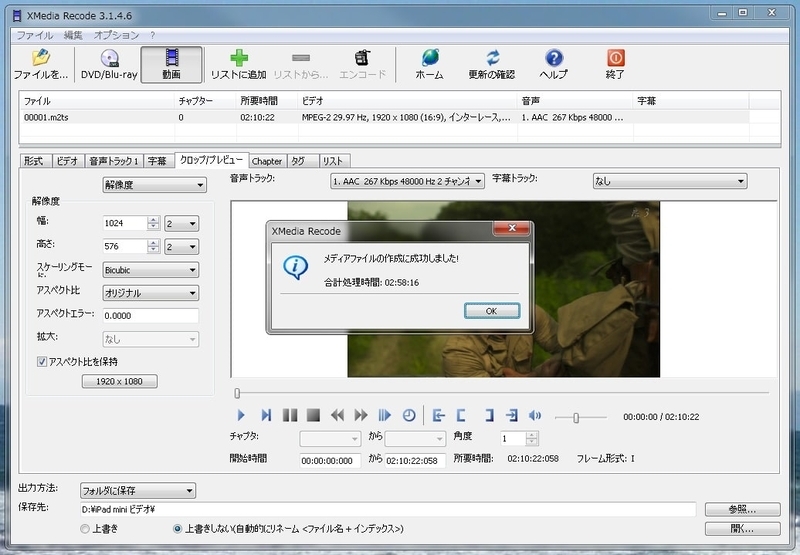
Task: Open the オプション menu
Action: click(x=116, y=35)
